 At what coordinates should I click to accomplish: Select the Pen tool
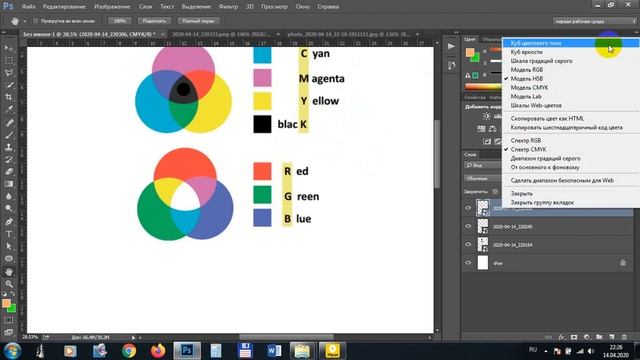(9, 222)
